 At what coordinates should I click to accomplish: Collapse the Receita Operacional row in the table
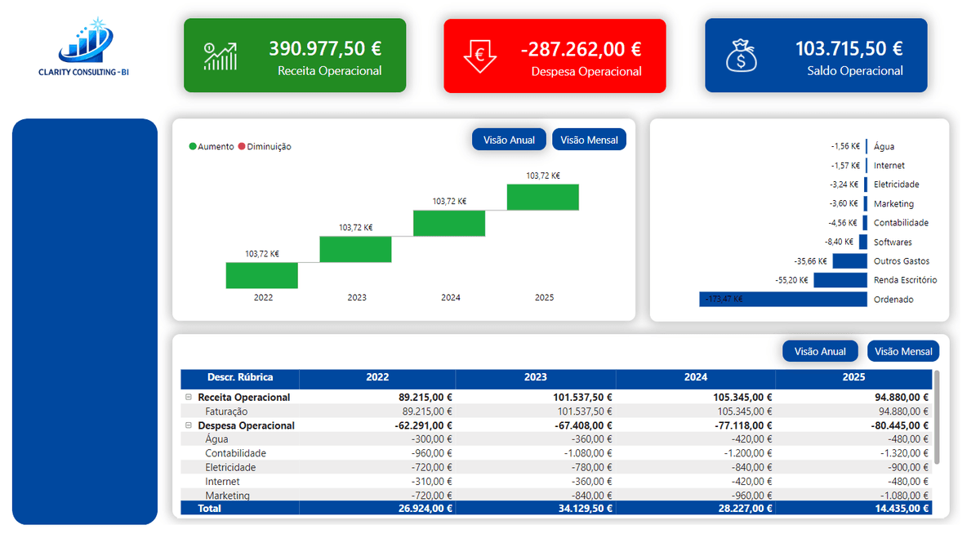click(188, 397)
